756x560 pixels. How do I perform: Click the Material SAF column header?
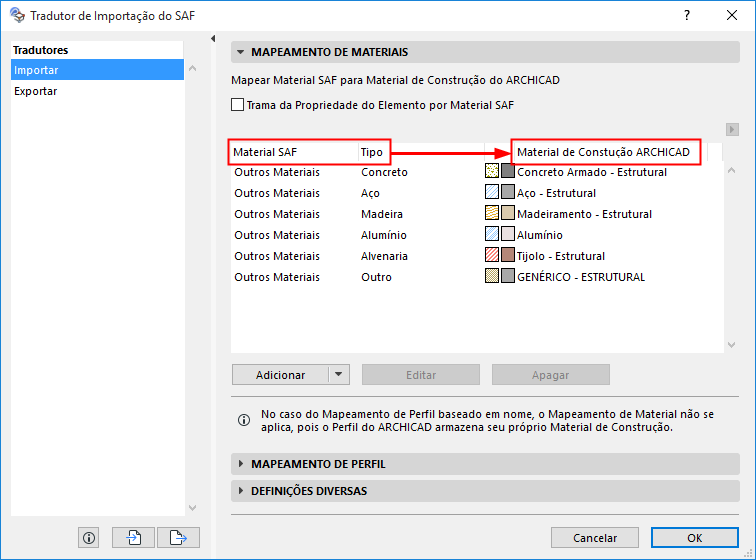click(x=295, y=152)
